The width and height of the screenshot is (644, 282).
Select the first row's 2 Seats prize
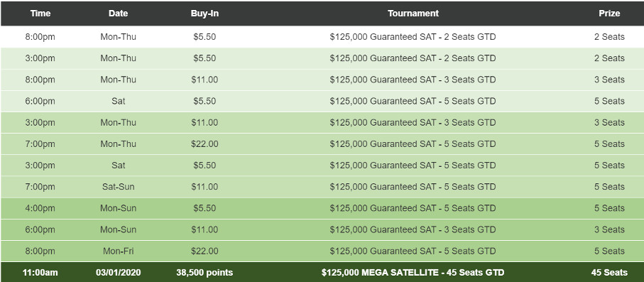coord(609,37)
